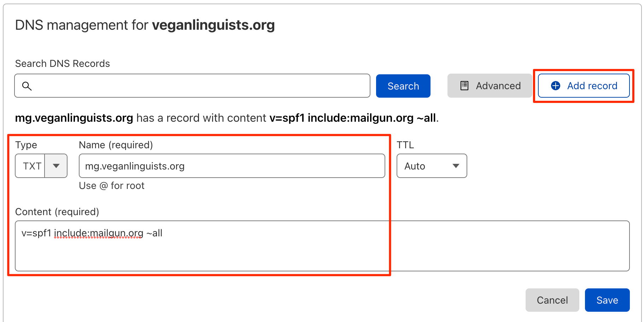Screen dimensions: 644x322
Task: Click the document icon inside Advanced button
Action: (x=463, y=85)
